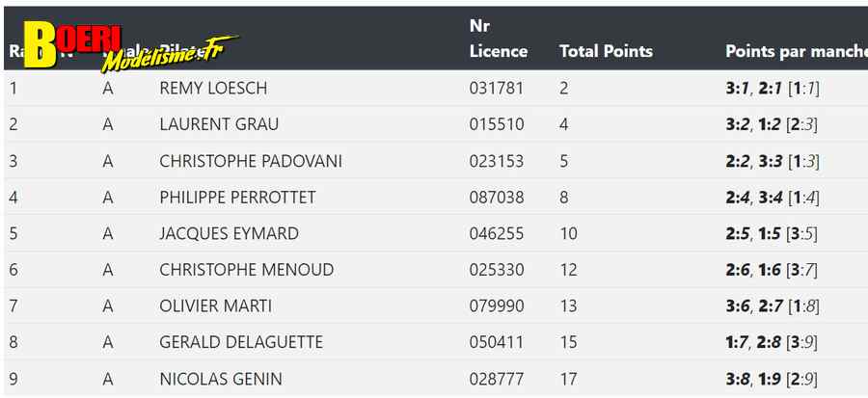Image resolution: width=868 pixels, height=398 pixels.
Task: Click the total points value 10
Action: tap(568, 233)
